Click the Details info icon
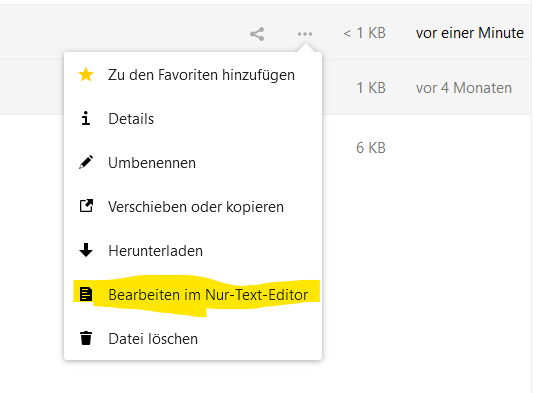The image size is (534, 393). (x=86, y=119)
